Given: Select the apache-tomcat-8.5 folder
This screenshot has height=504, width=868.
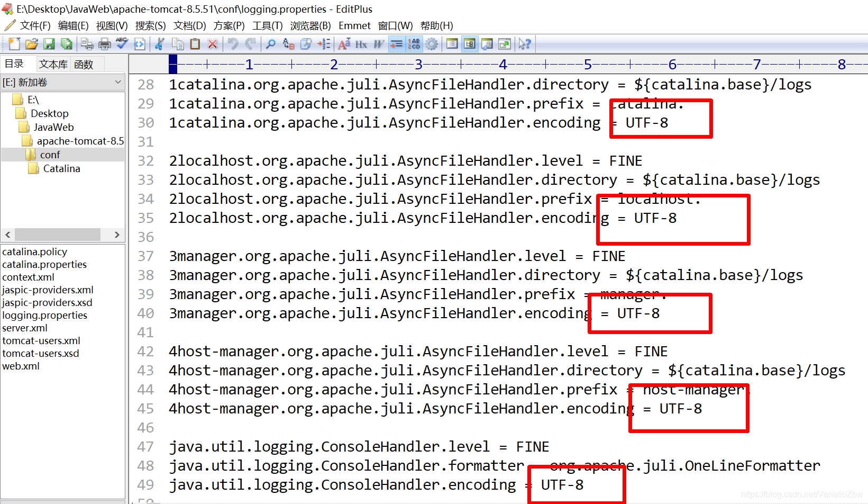Looking at the screenshot, I should [x=80, y=141].
